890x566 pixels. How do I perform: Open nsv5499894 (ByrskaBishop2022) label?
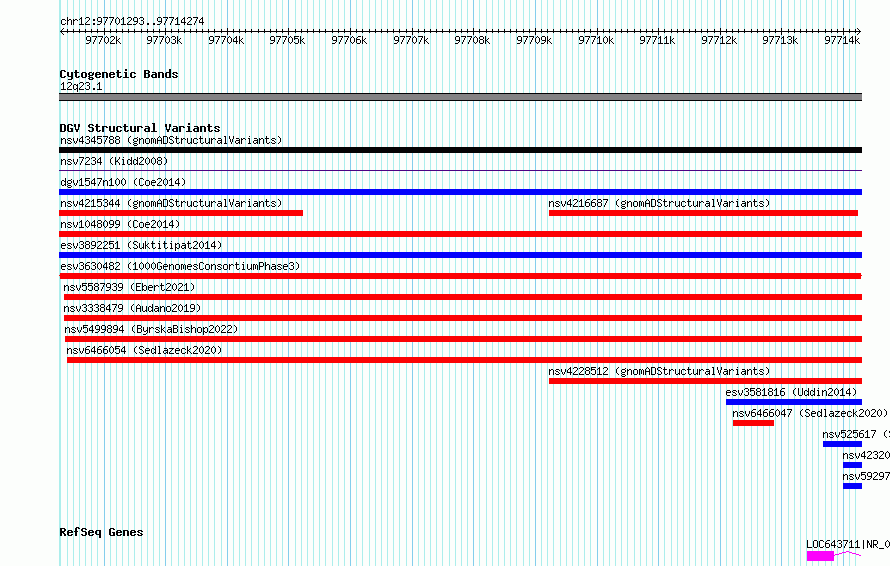(x=151, y=329)
